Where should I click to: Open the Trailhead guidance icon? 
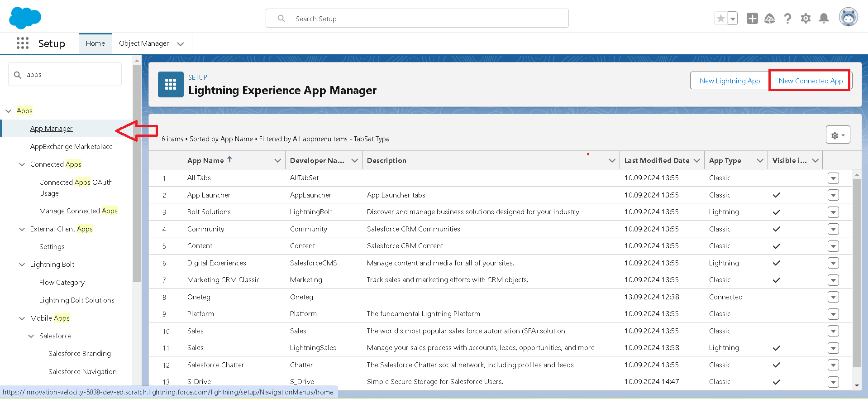[769, 19]
